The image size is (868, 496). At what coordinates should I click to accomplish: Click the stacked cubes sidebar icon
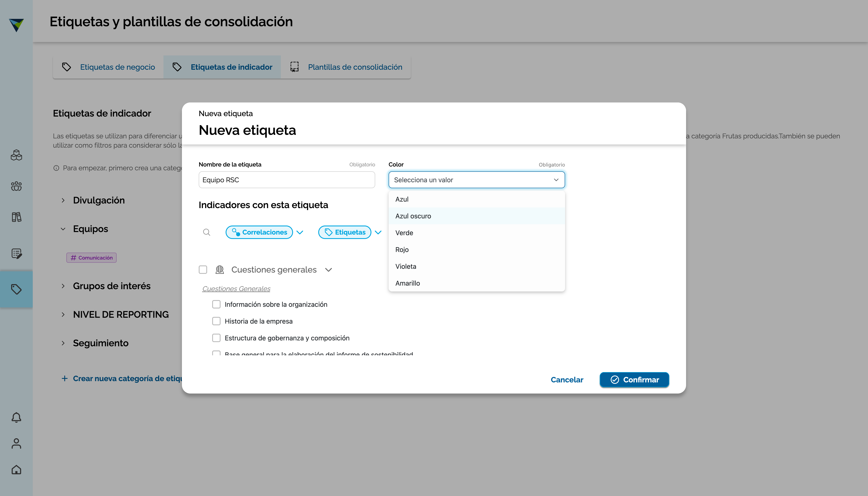click(16, 155)
